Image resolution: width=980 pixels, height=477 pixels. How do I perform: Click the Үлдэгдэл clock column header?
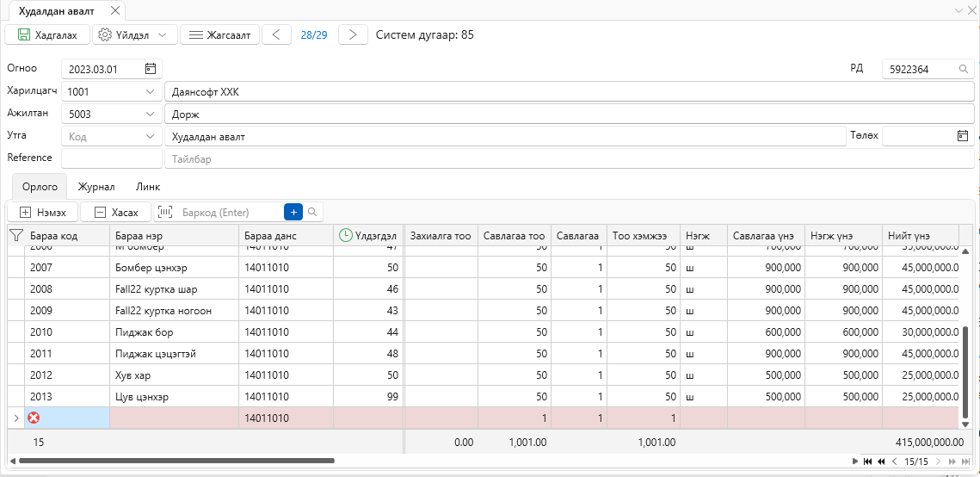pos(368,236)
